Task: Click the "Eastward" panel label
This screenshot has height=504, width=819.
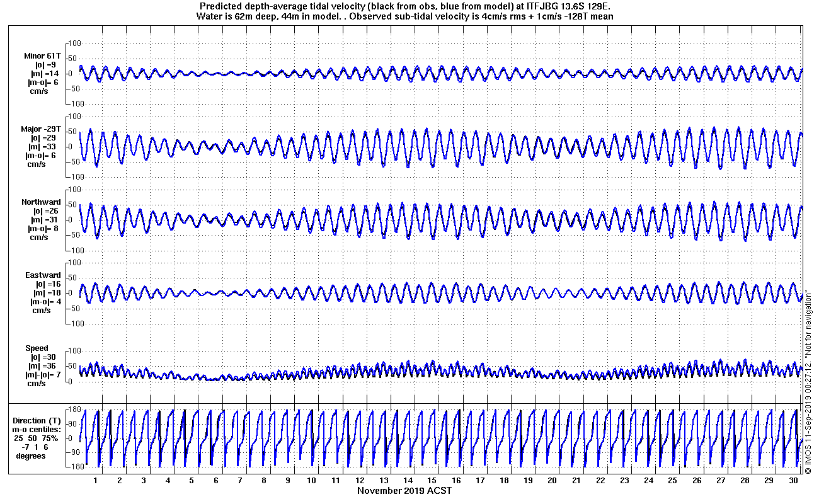Action: tap(43, 275)
